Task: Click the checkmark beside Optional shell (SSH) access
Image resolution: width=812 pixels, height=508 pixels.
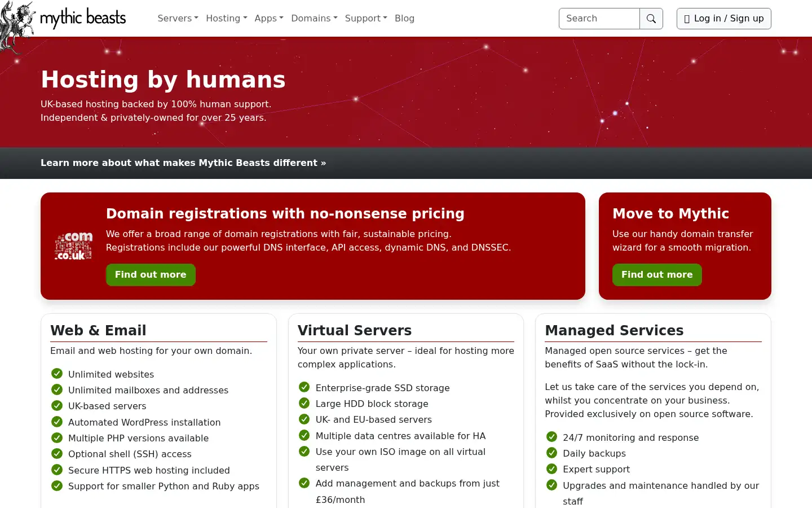Action: [x=57, y=453]
